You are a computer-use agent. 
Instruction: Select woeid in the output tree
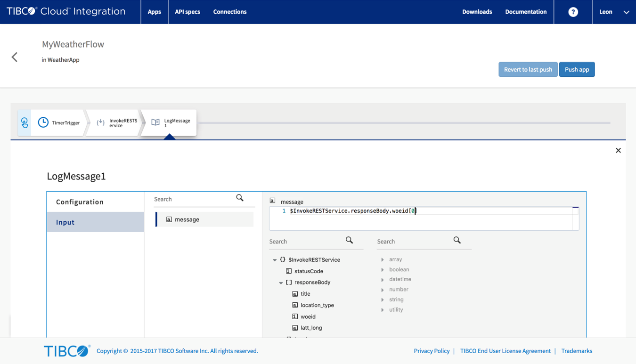tap(308, 316)
